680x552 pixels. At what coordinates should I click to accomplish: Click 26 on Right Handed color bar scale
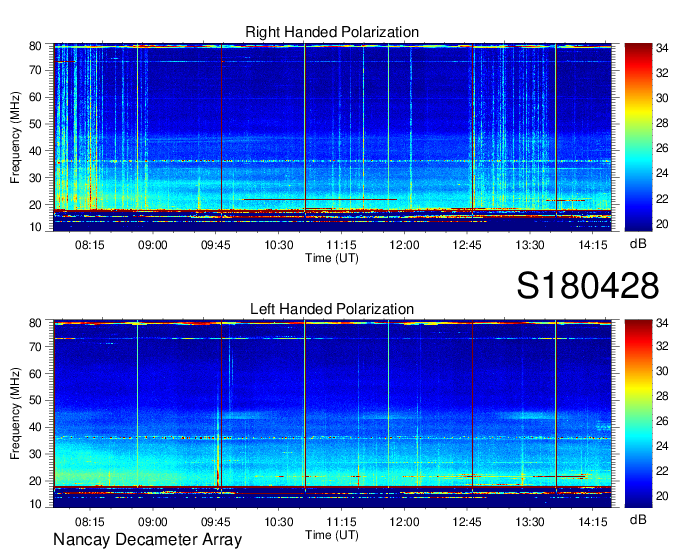tap(662, 149)
